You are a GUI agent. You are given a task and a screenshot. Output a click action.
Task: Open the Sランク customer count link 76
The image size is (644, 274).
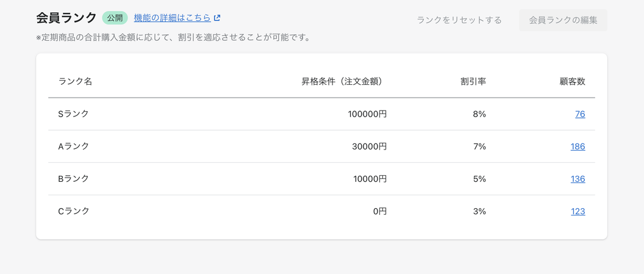coord(579,114)
